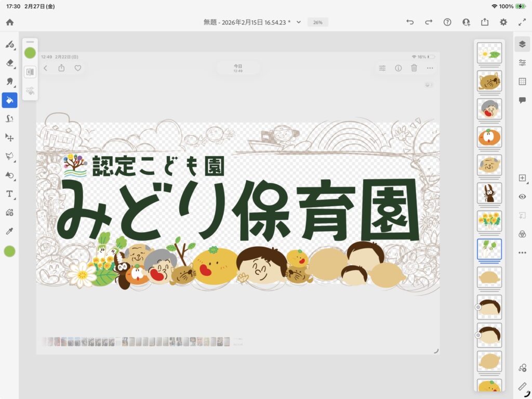Viewport: 532px width, 399px height.
Task: Pick the Text tool
Action: 9,193
